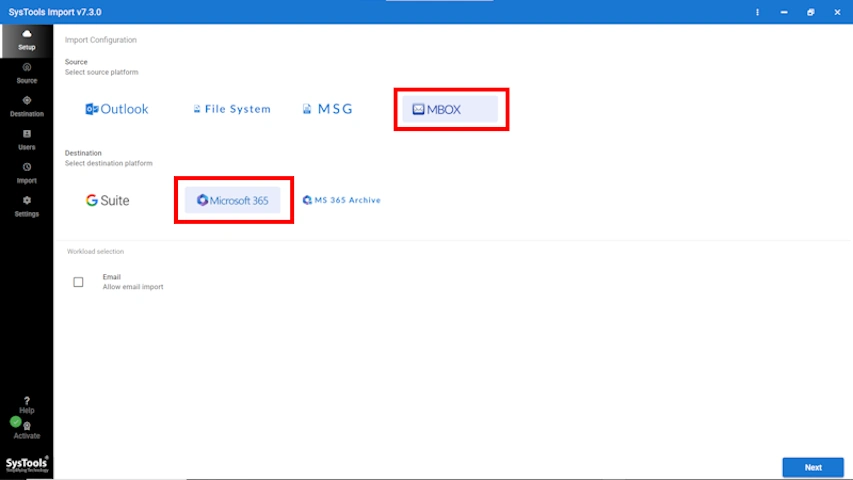Enable the Email import checkbox

click(x=78, y=282)
